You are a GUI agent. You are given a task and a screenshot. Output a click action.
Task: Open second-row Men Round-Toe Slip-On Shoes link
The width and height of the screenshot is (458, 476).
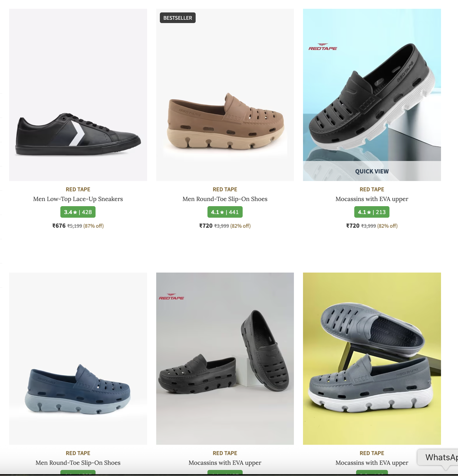[x=78, y=463]
